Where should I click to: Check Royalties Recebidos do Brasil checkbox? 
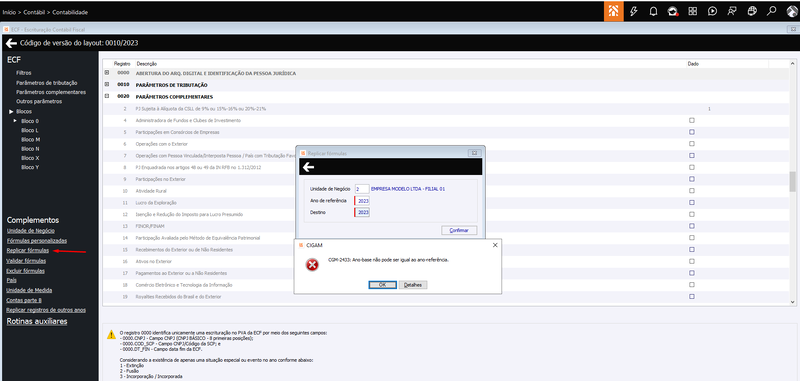692,296
